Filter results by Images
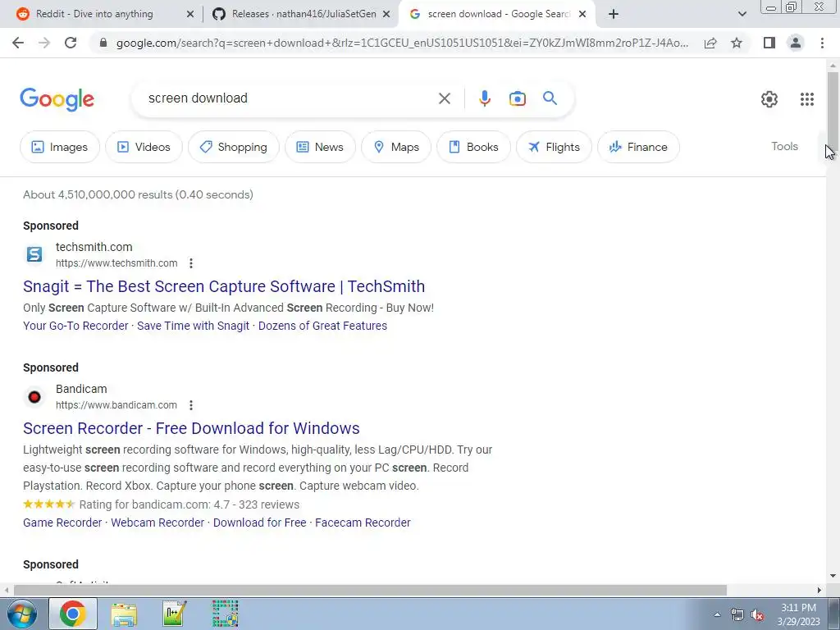 pos(59,147)
